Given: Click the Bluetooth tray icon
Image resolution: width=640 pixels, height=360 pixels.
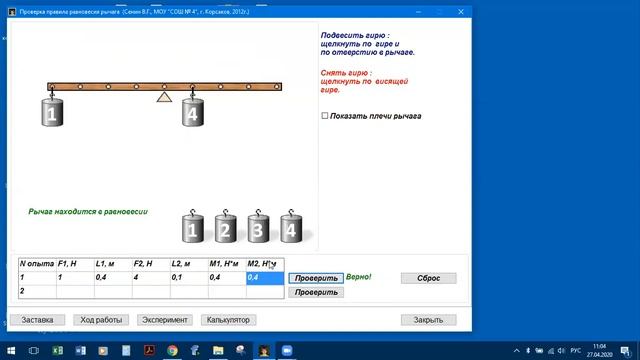Looking at the screenshot, I should click(528, 351).
